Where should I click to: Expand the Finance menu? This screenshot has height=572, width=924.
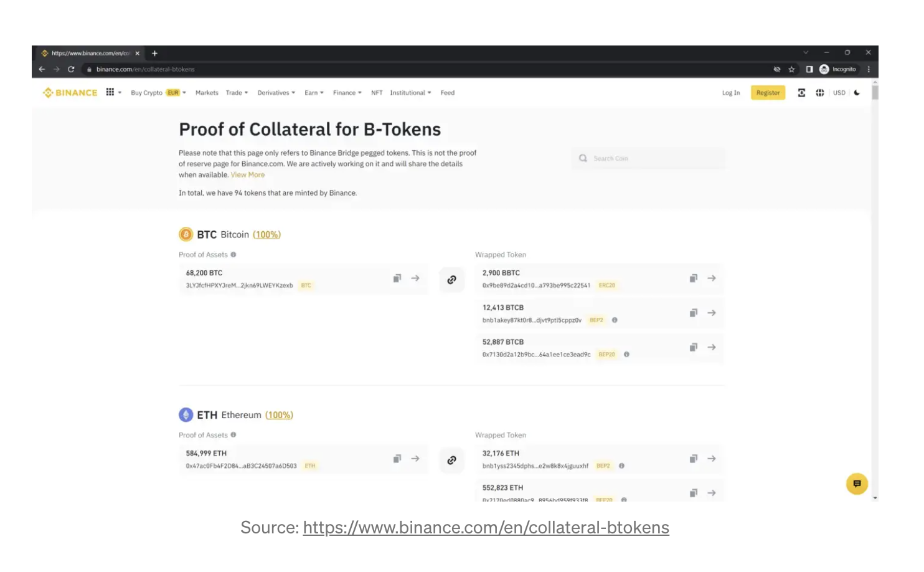point(347,93)
